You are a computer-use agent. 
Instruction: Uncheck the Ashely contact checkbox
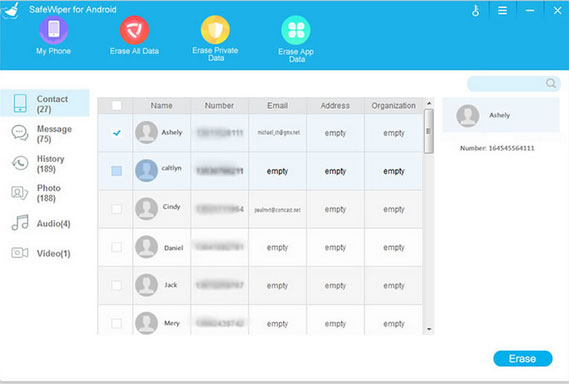tap(116, 133)
